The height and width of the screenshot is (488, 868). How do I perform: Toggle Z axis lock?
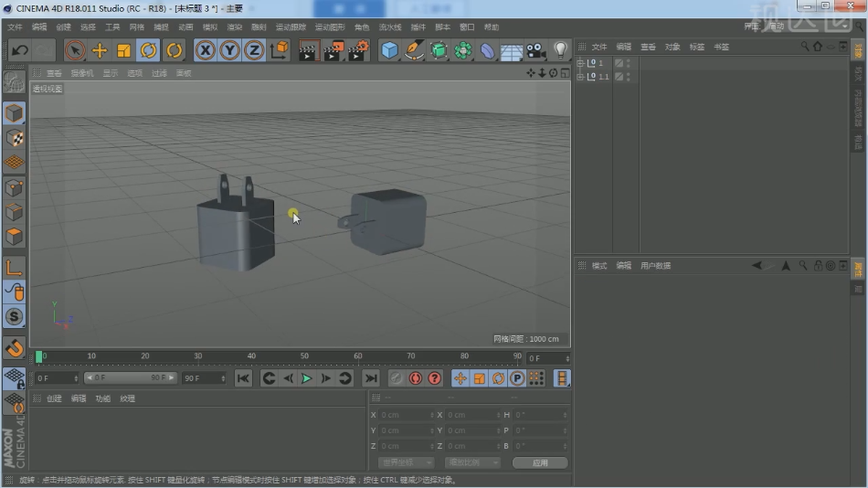click(253, 50)
